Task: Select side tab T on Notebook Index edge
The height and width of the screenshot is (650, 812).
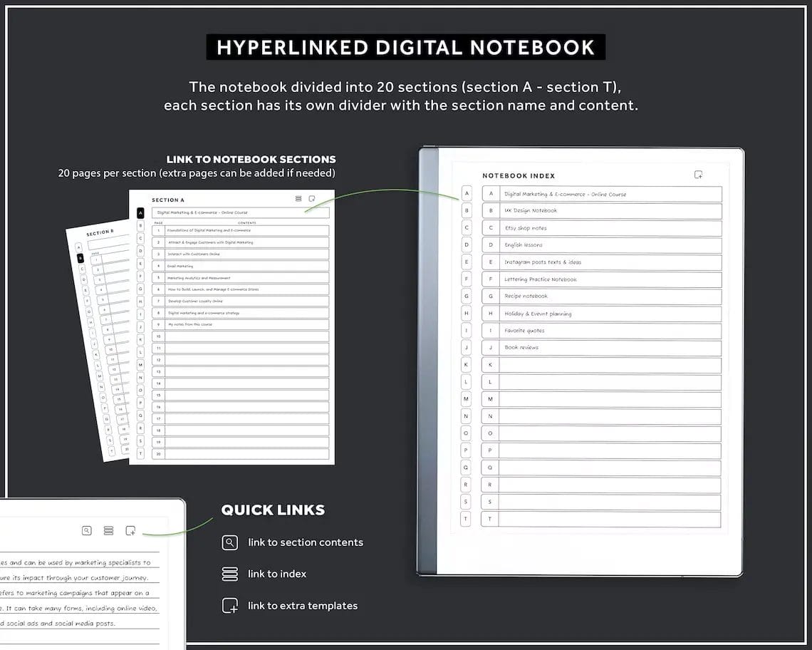Action: (x=467, y=519)
